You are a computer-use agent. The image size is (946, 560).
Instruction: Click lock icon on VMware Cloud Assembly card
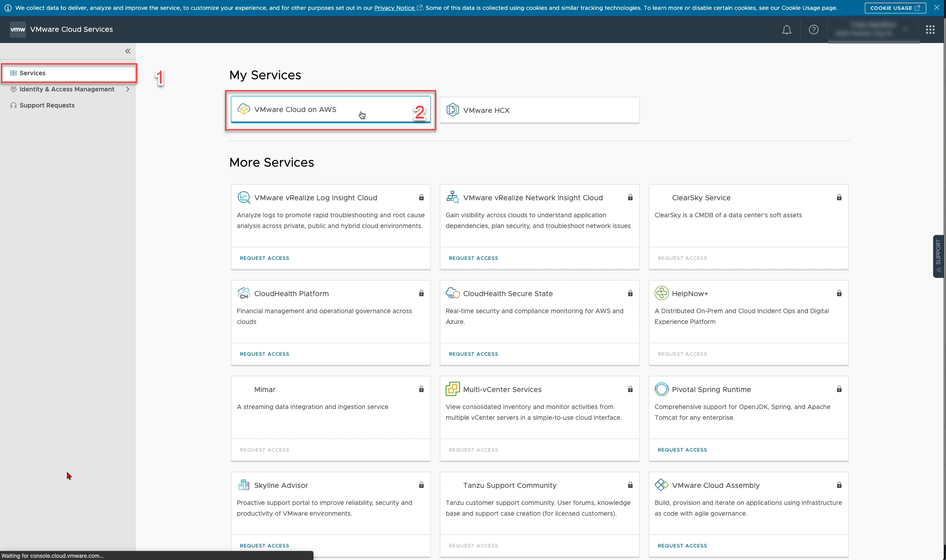click(x=839, y=485)
